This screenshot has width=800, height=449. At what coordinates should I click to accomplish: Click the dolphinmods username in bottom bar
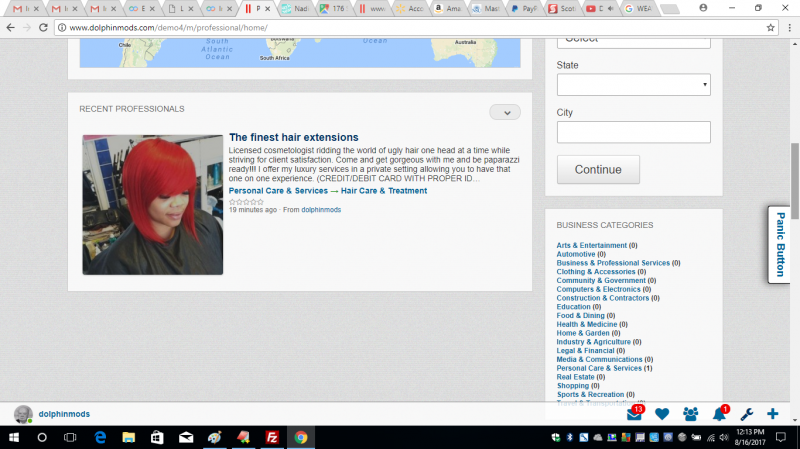pyautogui.click(x=64, y=414)
